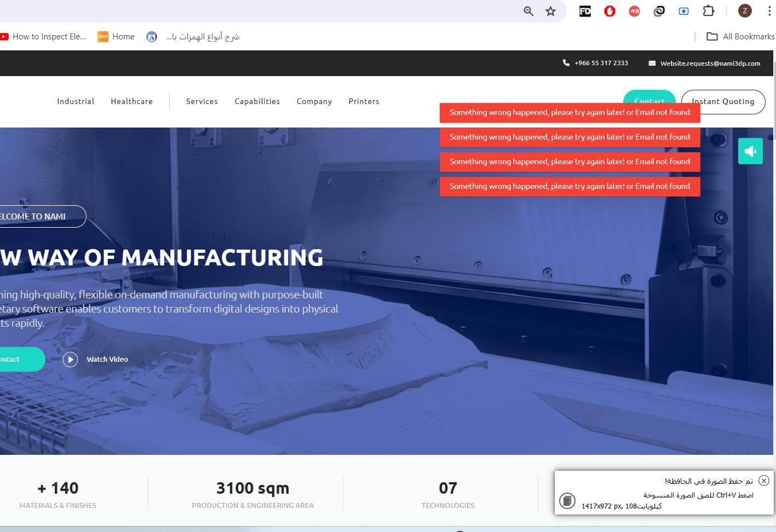776x532 pixels.
Task: Click the NEW WAY OF MANUFACTURING heading
Action: tap(162, 257)
